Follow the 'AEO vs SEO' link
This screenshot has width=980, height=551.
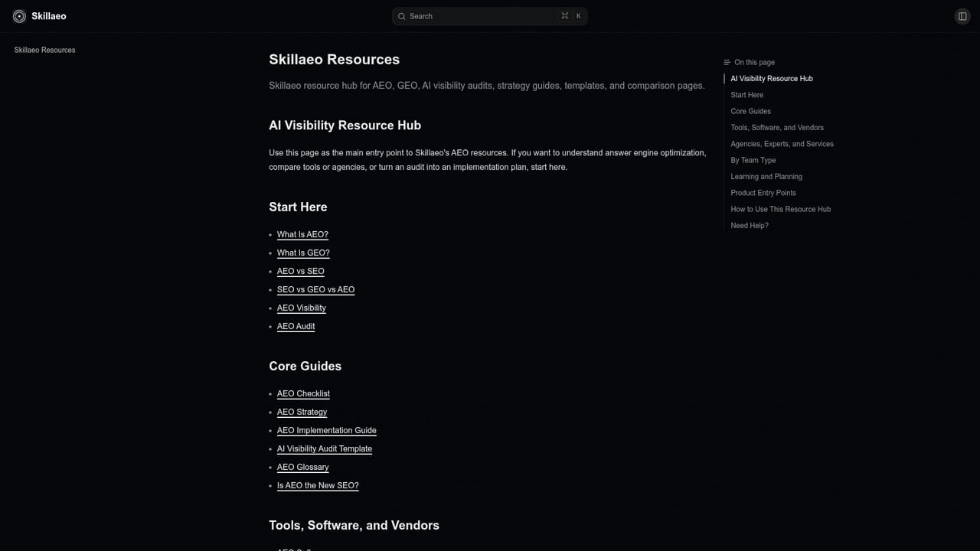tap(301, 272)
